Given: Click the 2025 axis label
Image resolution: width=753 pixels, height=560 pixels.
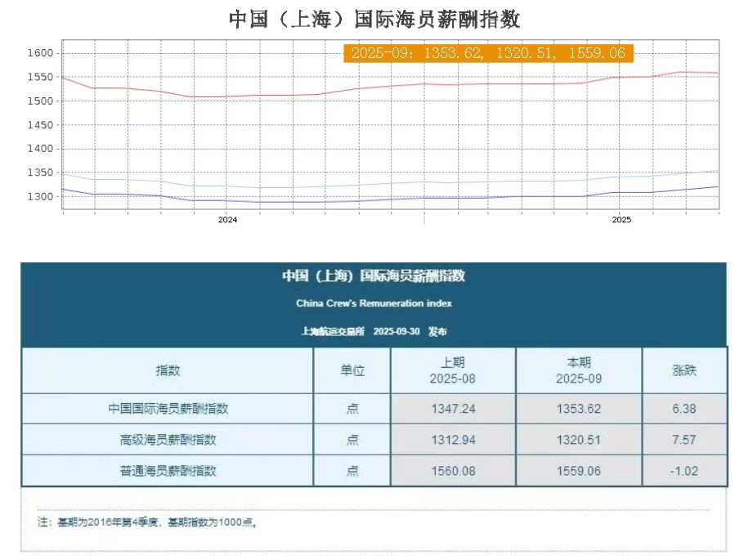Looking at the screenshot, I should click(621, 220).
